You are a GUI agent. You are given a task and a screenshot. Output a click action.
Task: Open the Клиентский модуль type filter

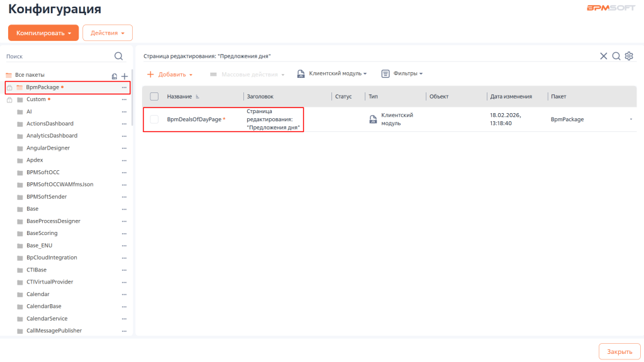point(331,74)
